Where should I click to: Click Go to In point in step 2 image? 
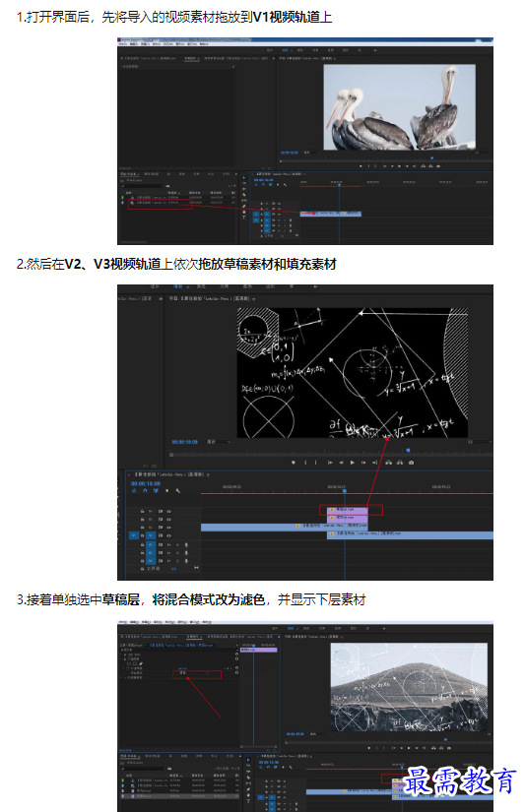point(330,463)
